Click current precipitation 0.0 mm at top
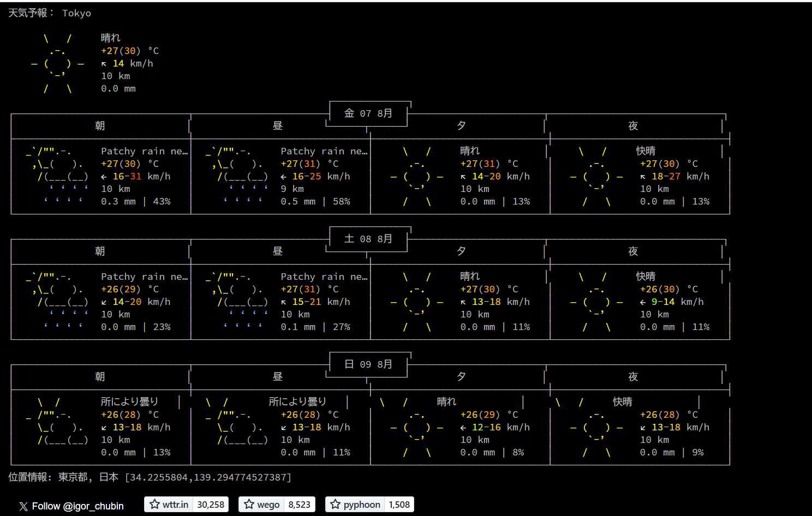The image size is (812, 516). (x=118, y=88)
